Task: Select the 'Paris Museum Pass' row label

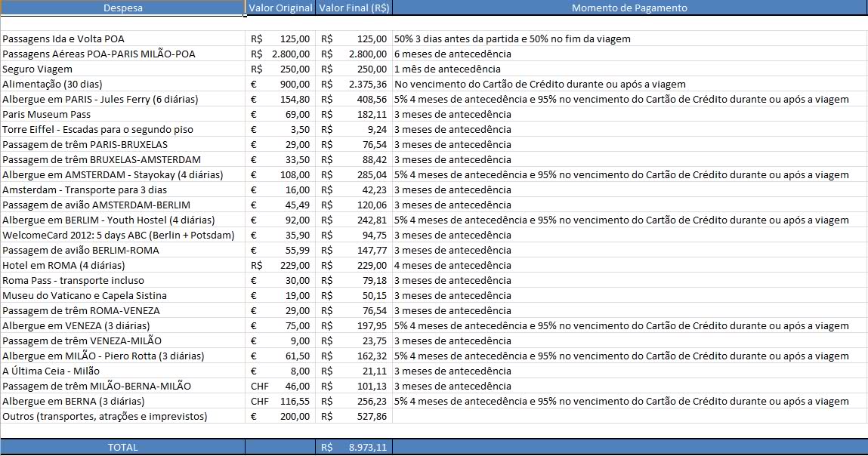Action: coord(47,114)
